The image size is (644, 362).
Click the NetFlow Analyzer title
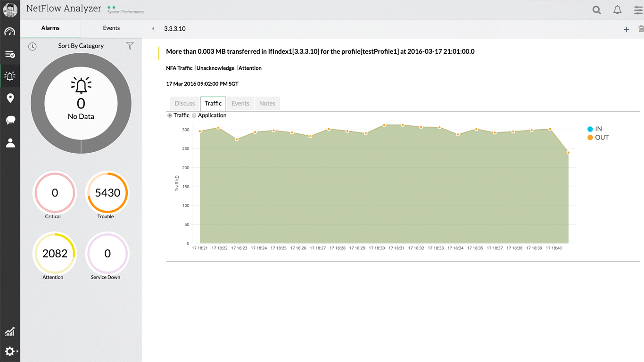(x=64, y=8)
